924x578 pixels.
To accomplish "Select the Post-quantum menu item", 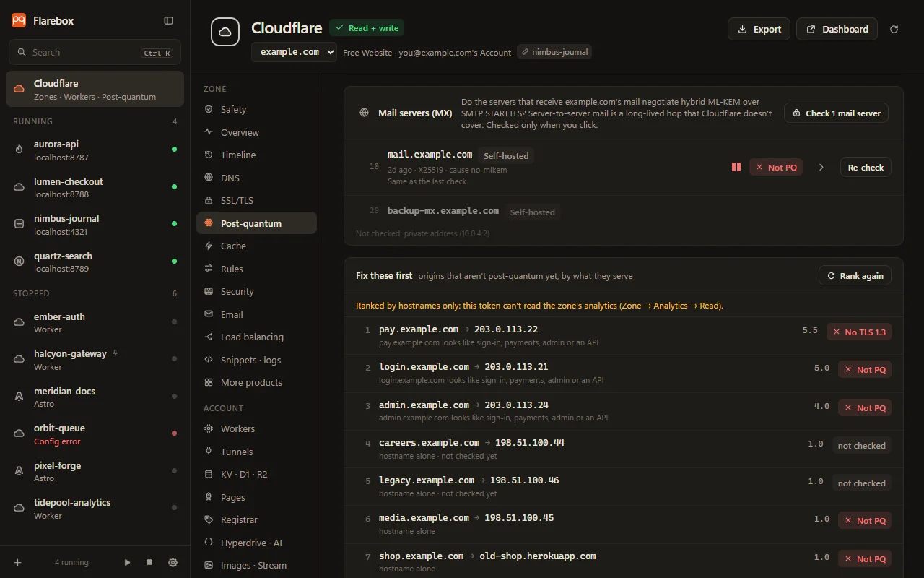I will pos(256,223).
